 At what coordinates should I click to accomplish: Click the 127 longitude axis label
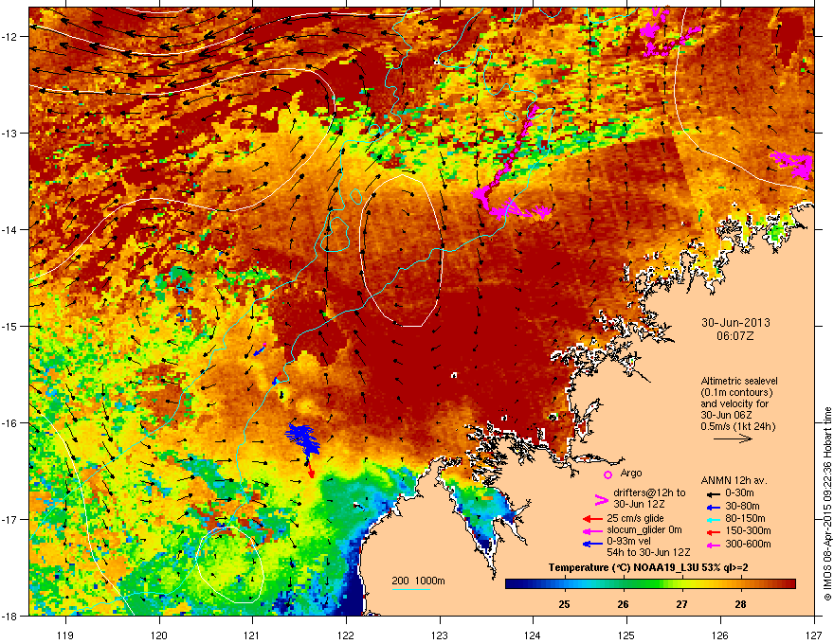click(x=814, y=635)
